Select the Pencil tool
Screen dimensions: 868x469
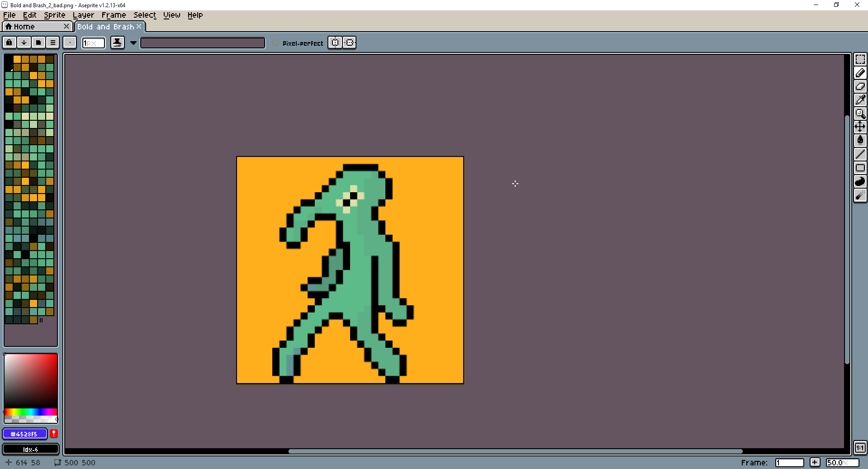[860, 73]
